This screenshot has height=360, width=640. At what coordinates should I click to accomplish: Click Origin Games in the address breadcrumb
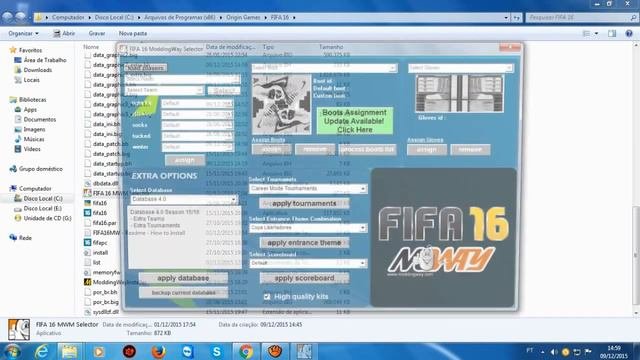tap(243, 18)
